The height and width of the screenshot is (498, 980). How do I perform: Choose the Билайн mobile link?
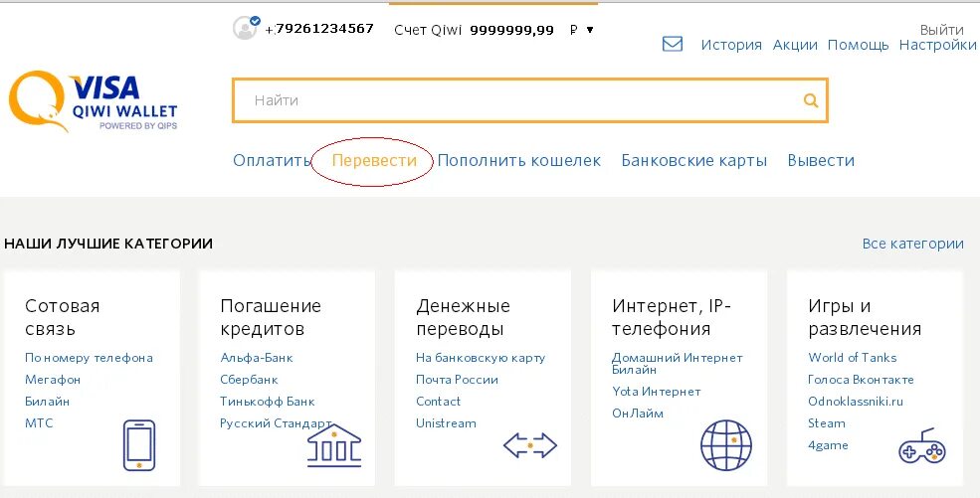47,402
